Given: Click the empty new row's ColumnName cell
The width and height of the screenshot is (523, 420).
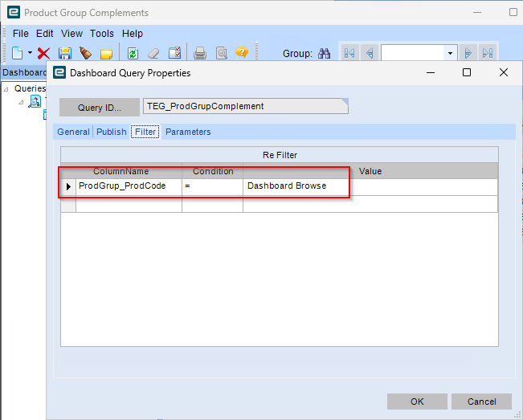Looking at the screenshot, I should [x=129, y=204].
